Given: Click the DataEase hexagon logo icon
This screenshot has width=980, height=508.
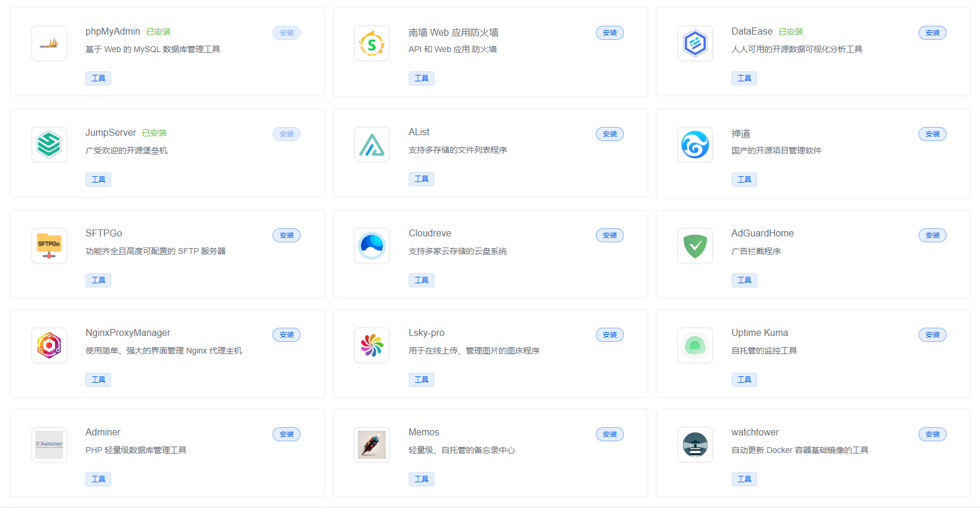Looking at the screenshot, I should point(695,43).
